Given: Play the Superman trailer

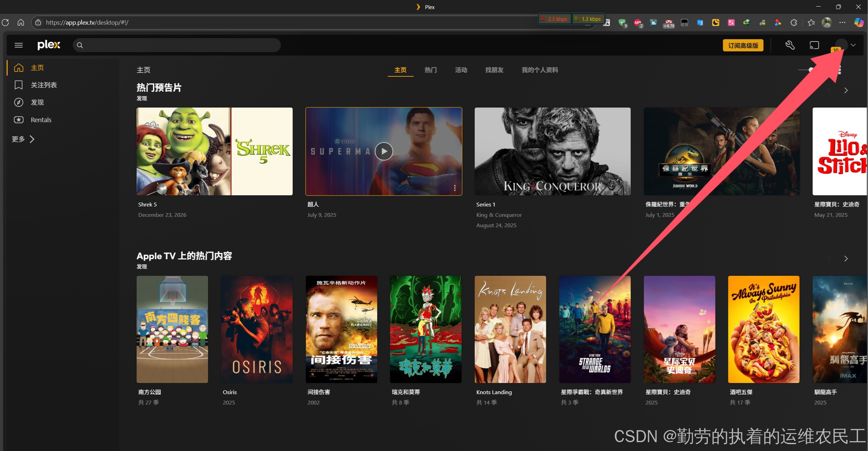Looking at the screenshot, I should point(383,152).
